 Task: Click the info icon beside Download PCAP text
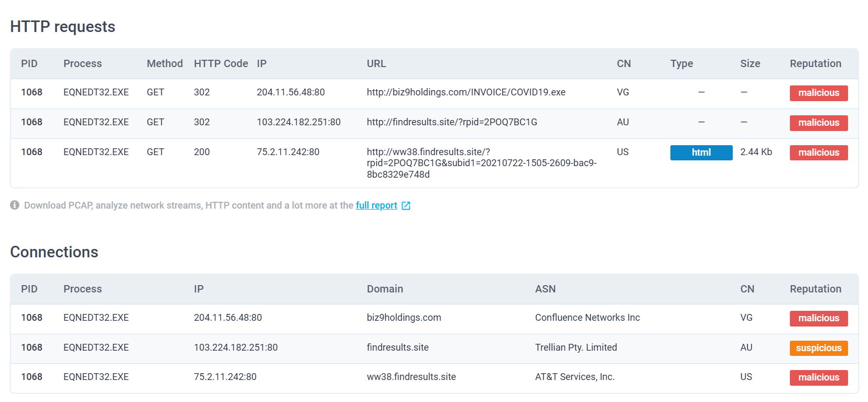[15, 205]
